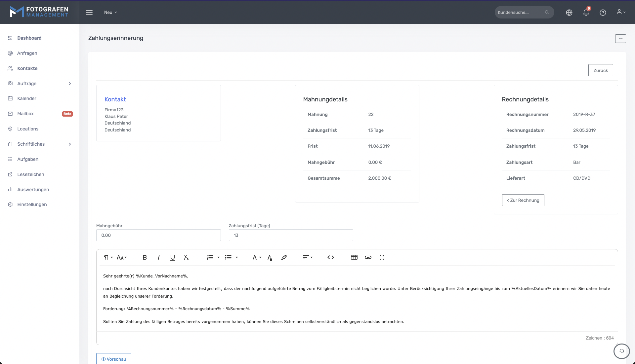Viewport: 635px width, 364px height.
Task: Toggle the hamburger sidebar menu
Action: (x=89, y=12)
